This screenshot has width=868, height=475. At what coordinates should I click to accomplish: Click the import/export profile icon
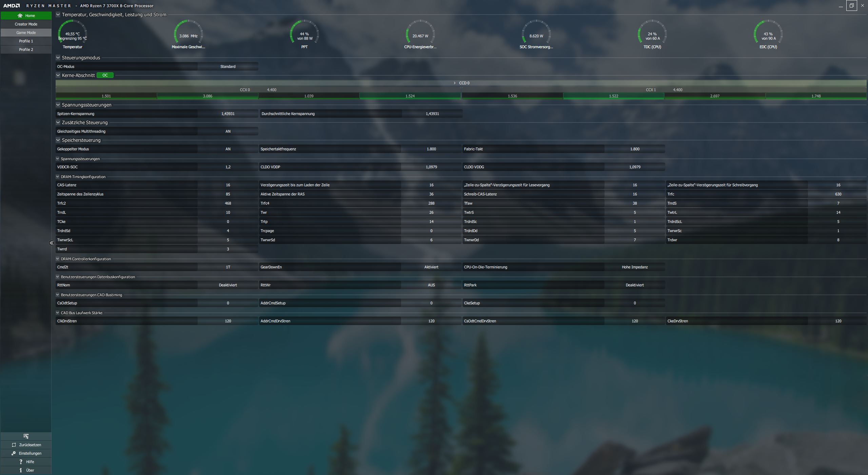tap(26, 436)
